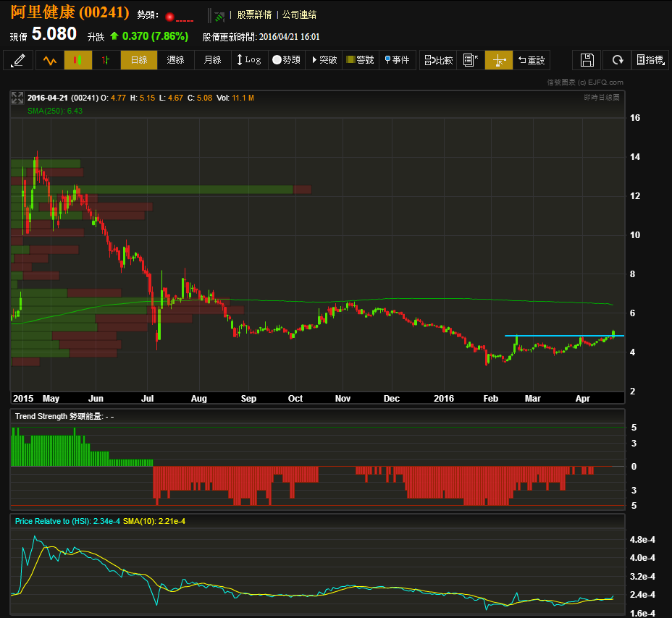Select the pencil drawing tool
This screenshot has height=618, width=672.
click(18, 60)
